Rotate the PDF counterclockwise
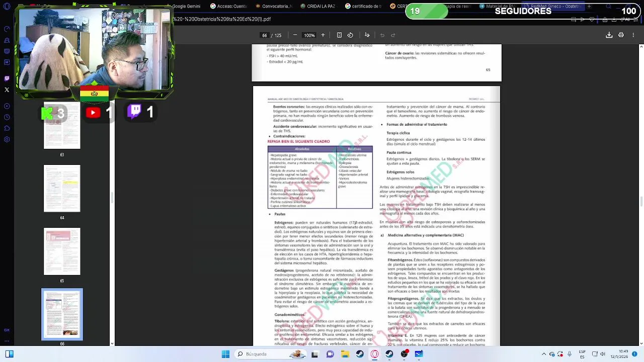This screenshot has height=362, width=644. 350,35
